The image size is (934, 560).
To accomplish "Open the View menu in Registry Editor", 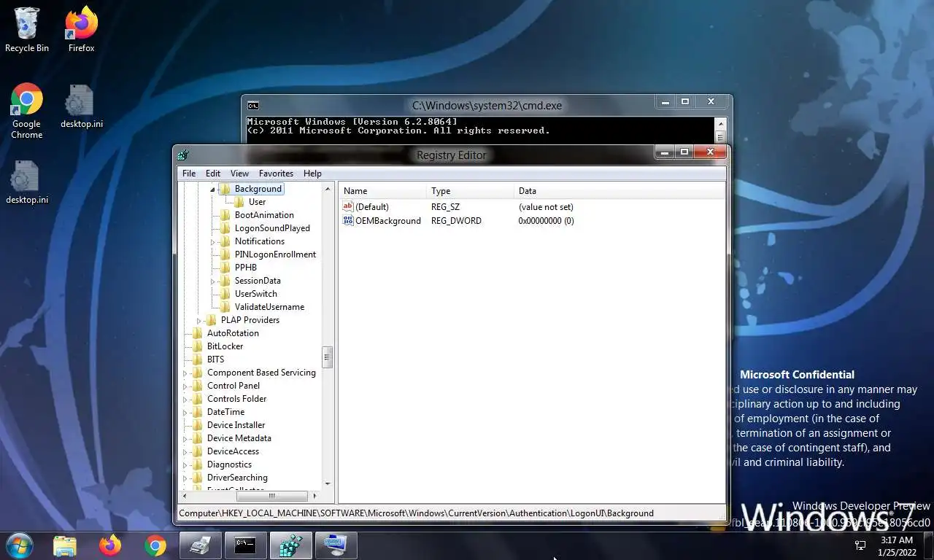I will pos(239,174).
